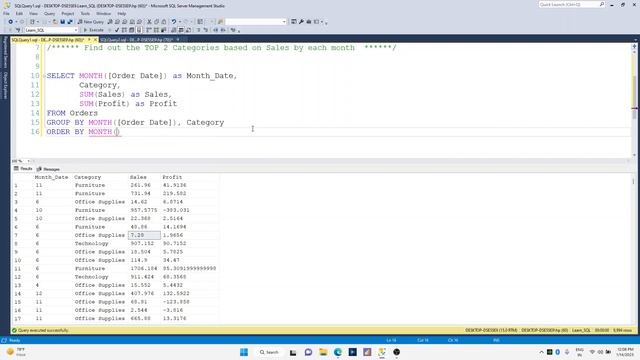This screenshot has width=640, height=360.
Task: Click the Parse checkmark icon
Action: 117,30
